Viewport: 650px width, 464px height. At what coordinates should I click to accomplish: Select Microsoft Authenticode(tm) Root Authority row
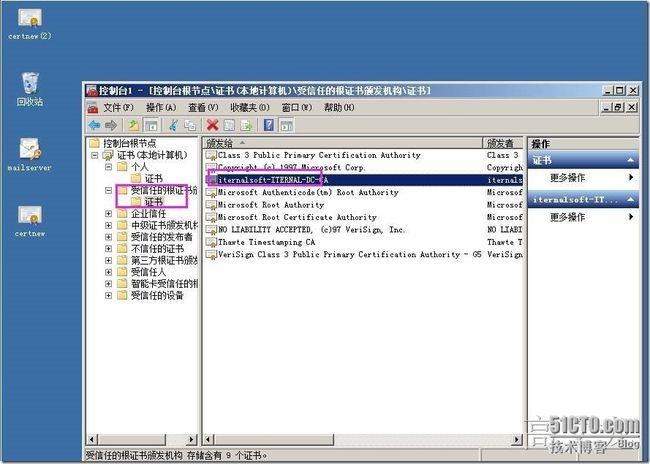(x=364, y=192)
